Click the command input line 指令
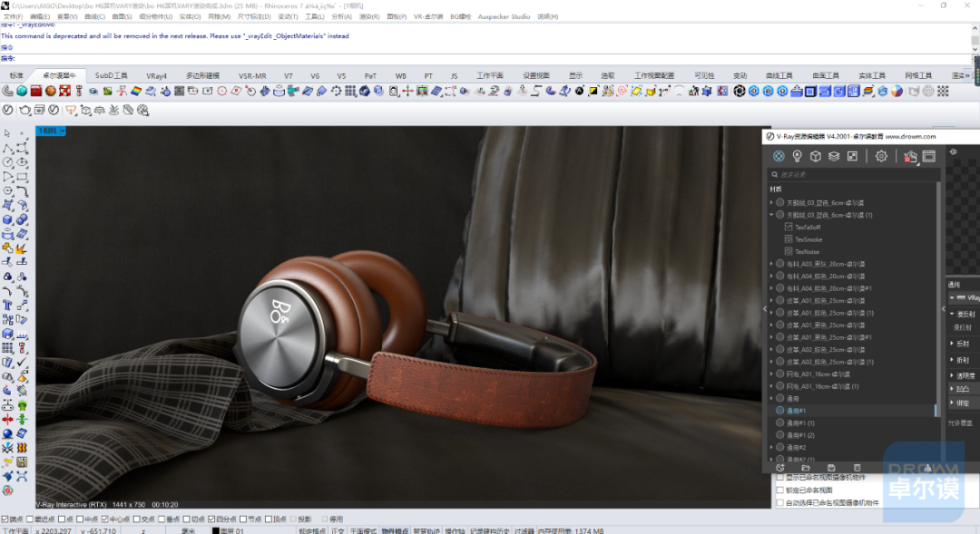The height and width of the screenshot is (534, 980). tap(487, 59)
